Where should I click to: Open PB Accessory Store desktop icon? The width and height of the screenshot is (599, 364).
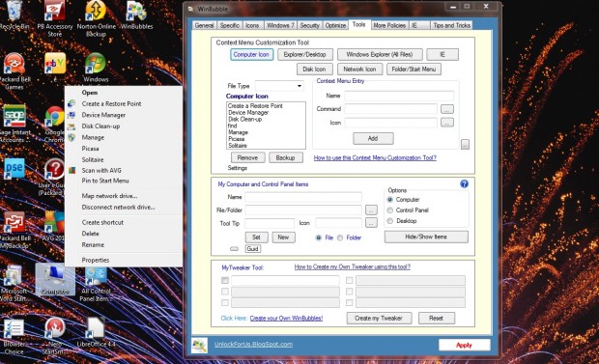coord(55,18)
